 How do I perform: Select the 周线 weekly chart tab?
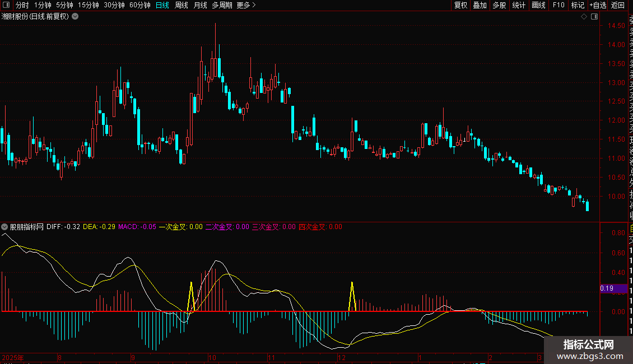[181, 5]
